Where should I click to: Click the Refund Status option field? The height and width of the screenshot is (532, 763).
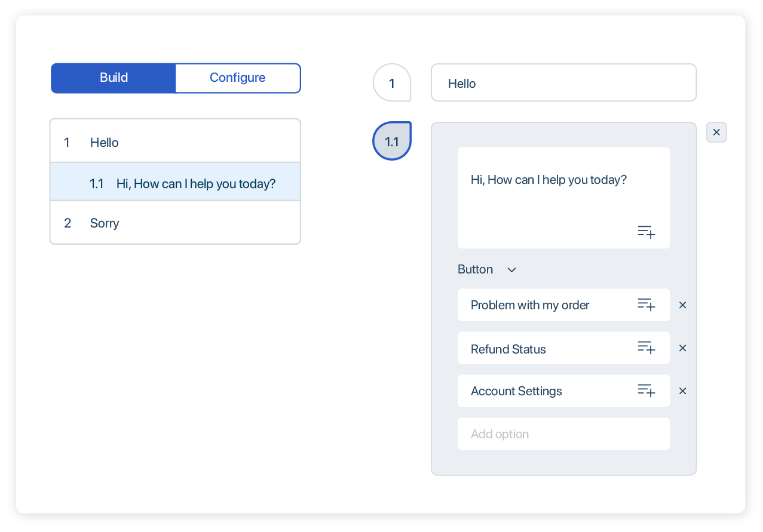coord(563,348)
